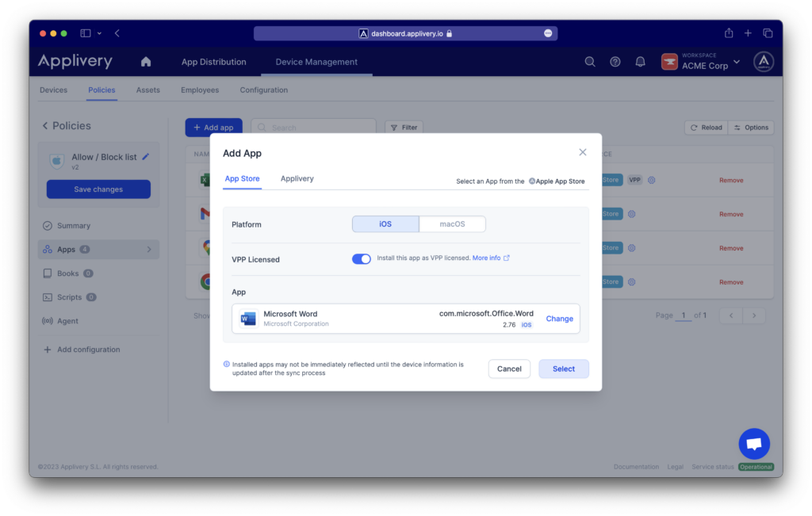Cancel the Add App dialog
Viewport: 812px width, 516px height.
click(509, 369)
